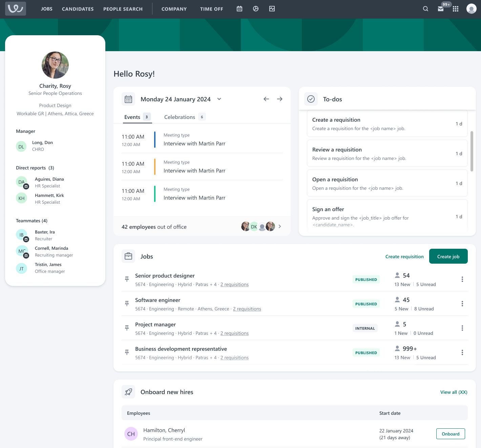Open the Candidates menu

tap(78, 9)
